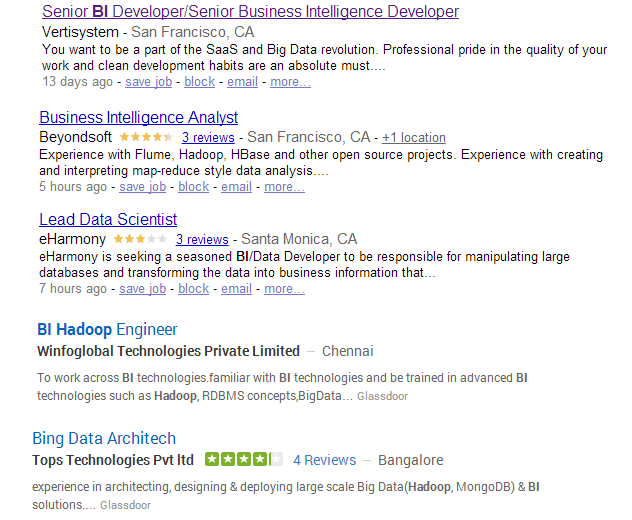Email the Vertisystem job posting
Viewport: 632px width, 520px height.
[x=242, y=81]
